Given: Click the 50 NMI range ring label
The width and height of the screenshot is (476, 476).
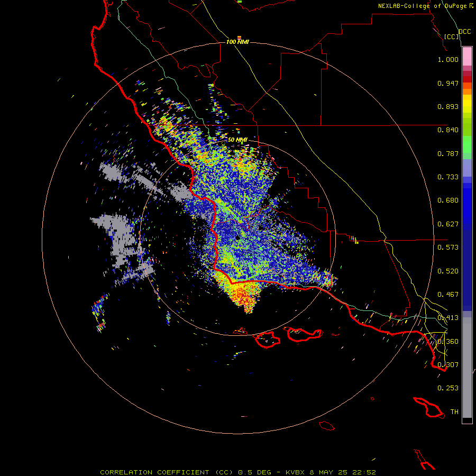Looking at the screenshot, I should pyautogui.click(x=237, y=140).
